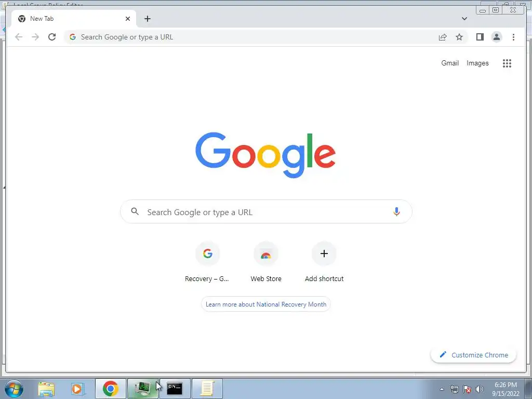Close the New Tab tab
Viewport: 532px width, 399px height.
(128, 19)
